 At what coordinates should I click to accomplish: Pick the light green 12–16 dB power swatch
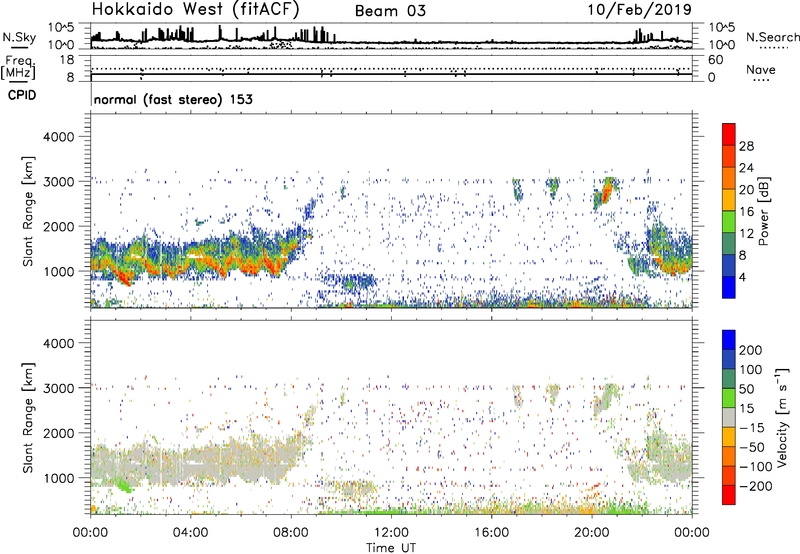[729, 221]
